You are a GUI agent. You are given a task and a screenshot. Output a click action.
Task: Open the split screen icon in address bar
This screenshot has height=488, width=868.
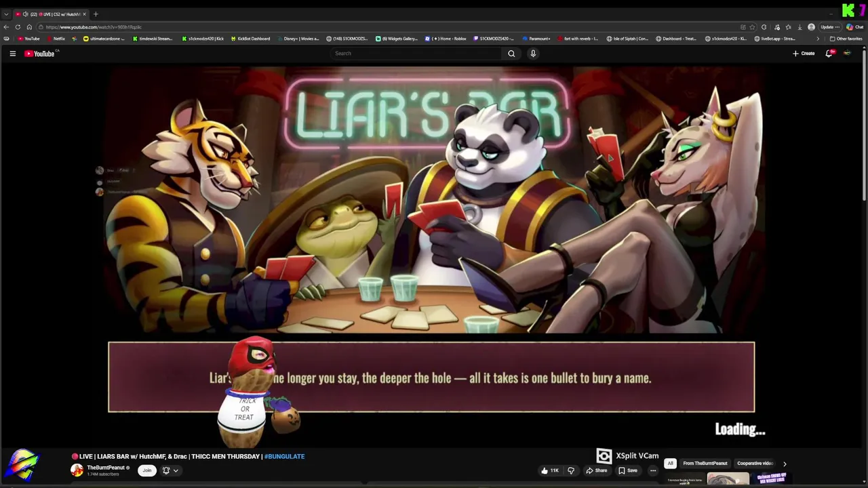(743, 27)
